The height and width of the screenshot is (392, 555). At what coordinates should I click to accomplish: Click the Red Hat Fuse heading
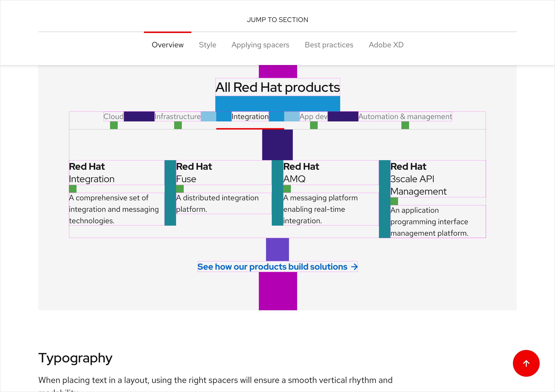pos(194,173)
